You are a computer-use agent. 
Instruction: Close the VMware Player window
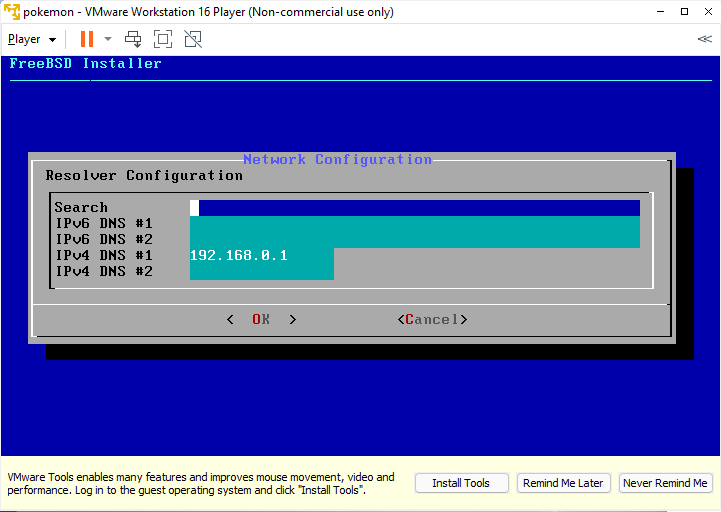tap(708, 12)
